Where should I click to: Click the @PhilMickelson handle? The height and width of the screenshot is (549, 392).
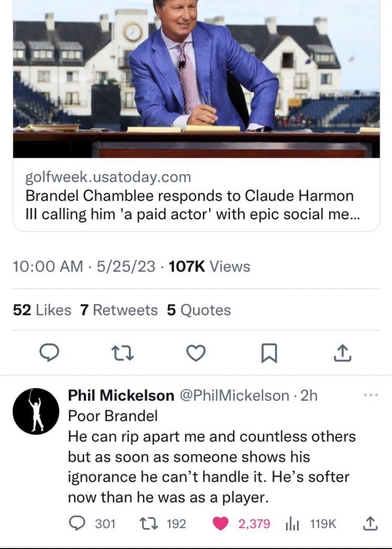(x=233, y=395)
